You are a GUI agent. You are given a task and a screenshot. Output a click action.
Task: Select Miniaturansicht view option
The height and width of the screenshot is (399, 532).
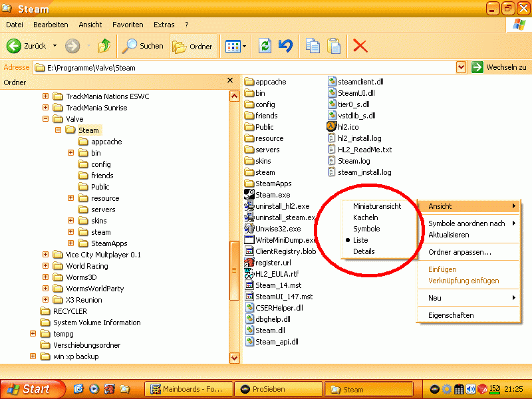377,206
